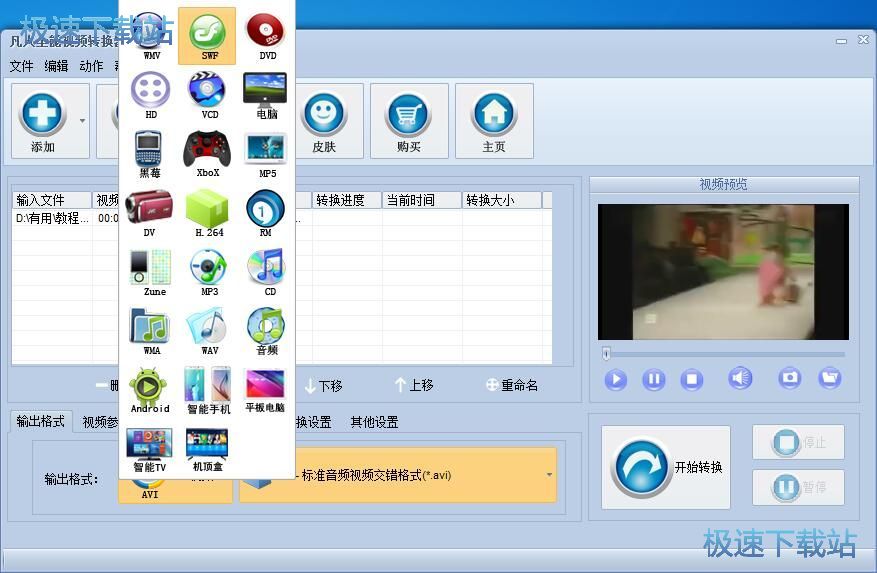
Task: Click the 皮肤 skin toolbar button
Action: pyautogui.click(x=324, y=121)
